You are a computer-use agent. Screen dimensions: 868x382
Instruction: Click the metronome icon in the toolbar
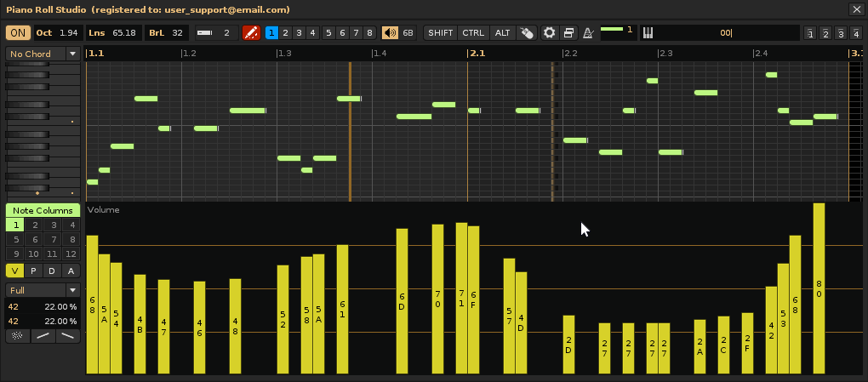tap(587, 33)
